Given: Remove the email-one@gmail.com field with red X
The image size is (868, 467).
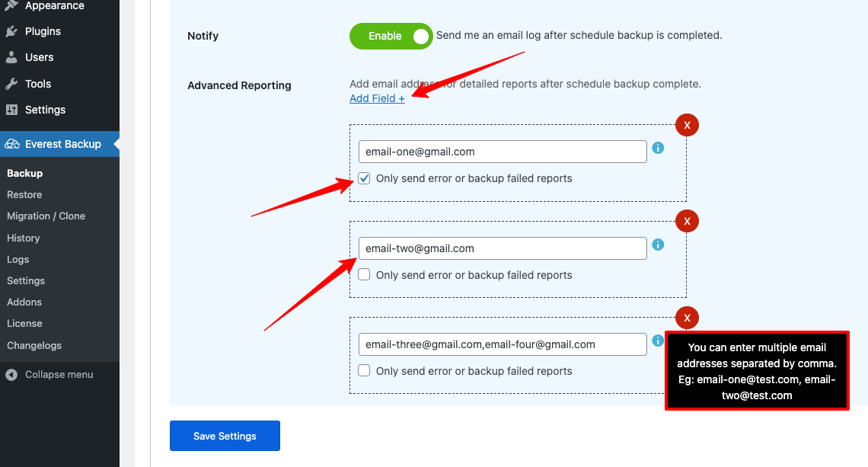Looking at the screenshot, I should click(687, 125).
